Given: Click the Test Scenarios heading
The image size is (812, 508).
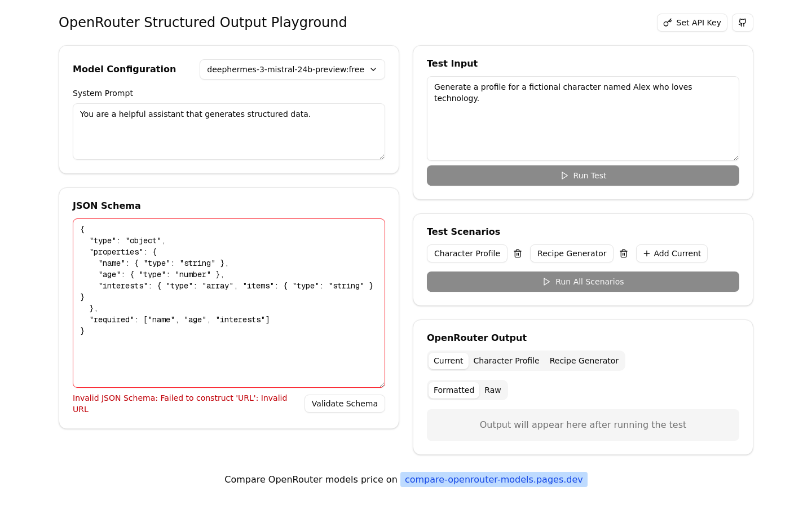Looking at the screenshot, I should coord(464,232).
